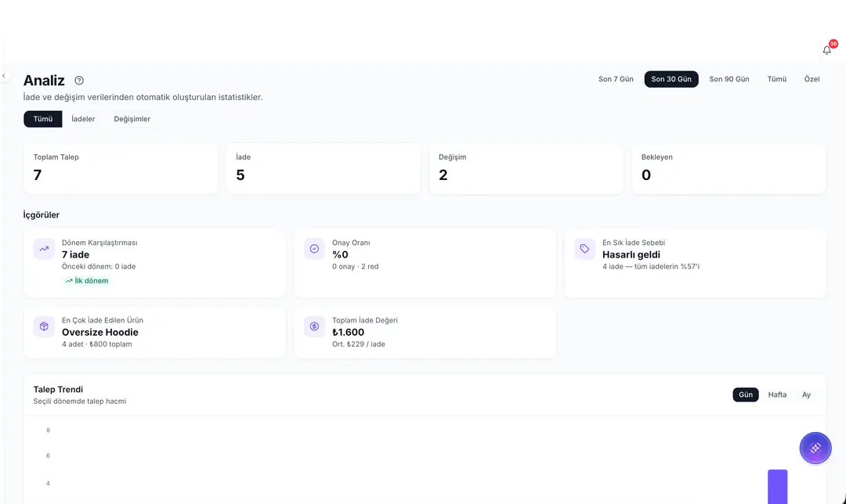Select the Son 90 Gün range
The image size is (846, 504).
coord(729,79)
